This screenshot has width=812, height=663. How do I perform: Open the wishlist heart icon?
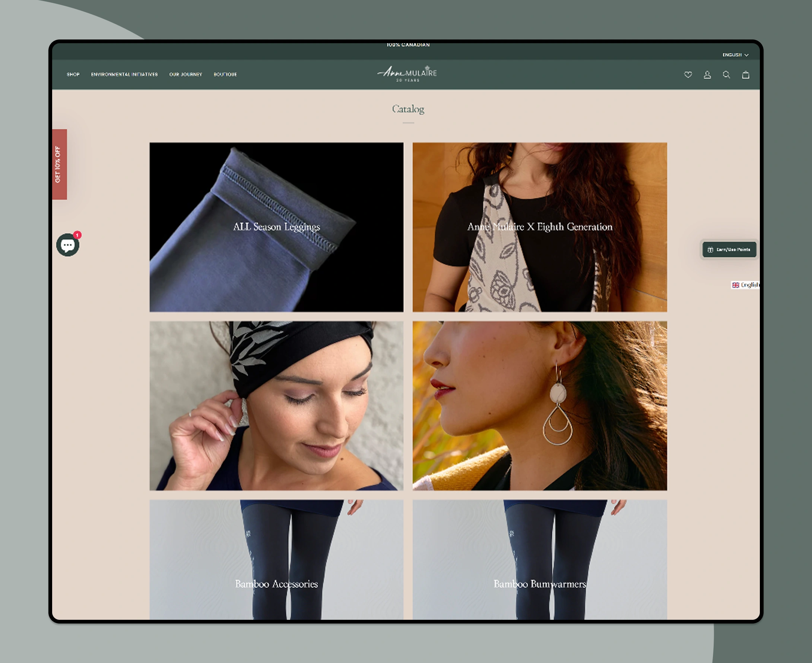pyautogui.click(x=688, y=75)
